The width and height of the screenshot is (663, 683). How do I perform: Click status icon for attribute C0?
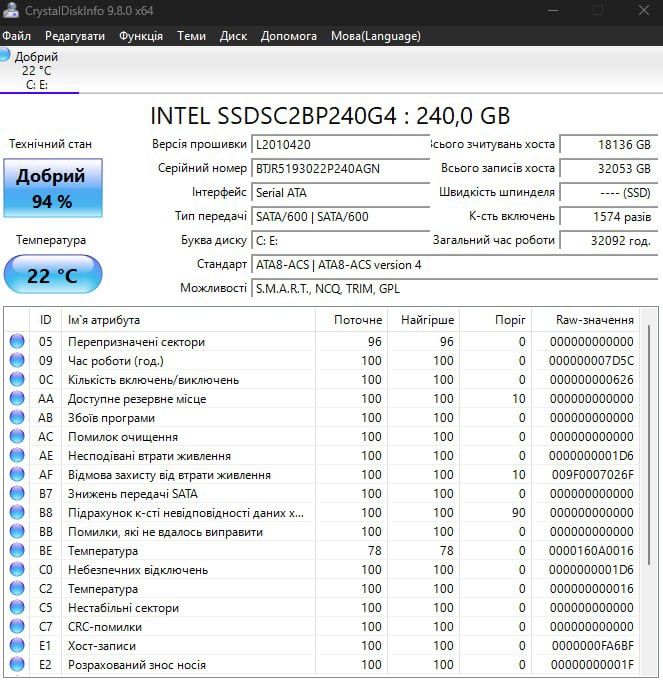click(x=17, y=570)
